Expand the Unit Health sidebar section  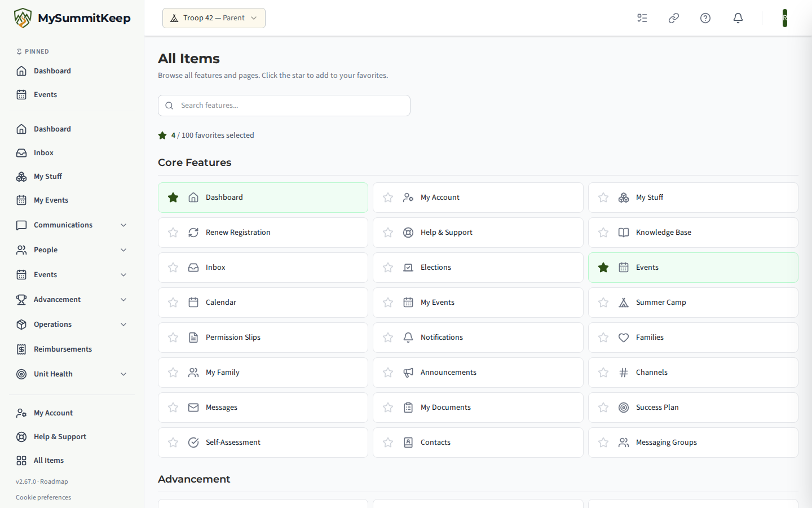[72, 374]
